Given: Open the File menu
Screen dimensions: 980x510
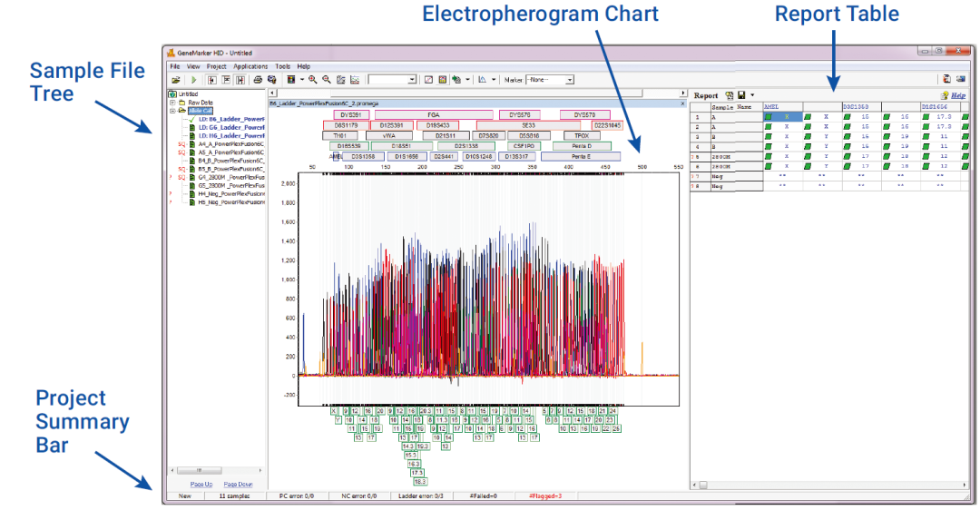Looking at the screenshot, I should tap(175, 66).
